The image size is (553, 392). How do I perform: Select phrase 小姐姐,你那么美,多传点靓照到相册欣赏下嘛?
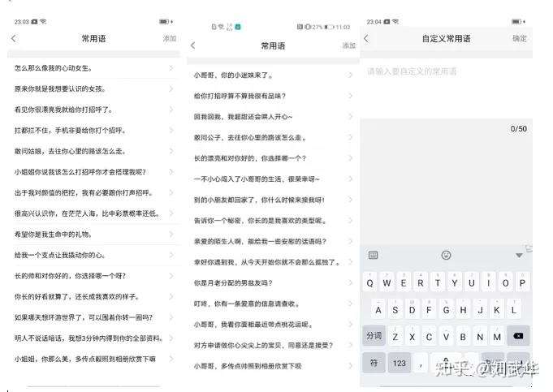tap(85, 359)
